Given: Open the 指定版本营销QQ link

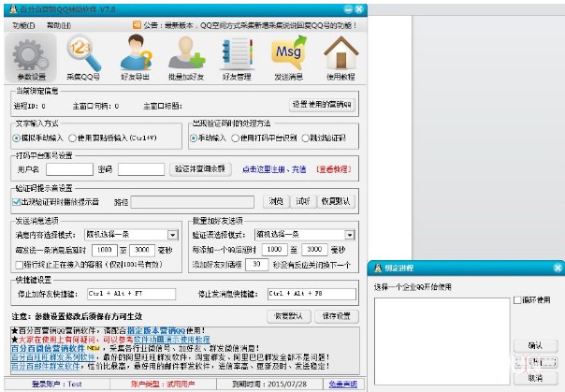Looking at the screenshot, I should 156,331.
